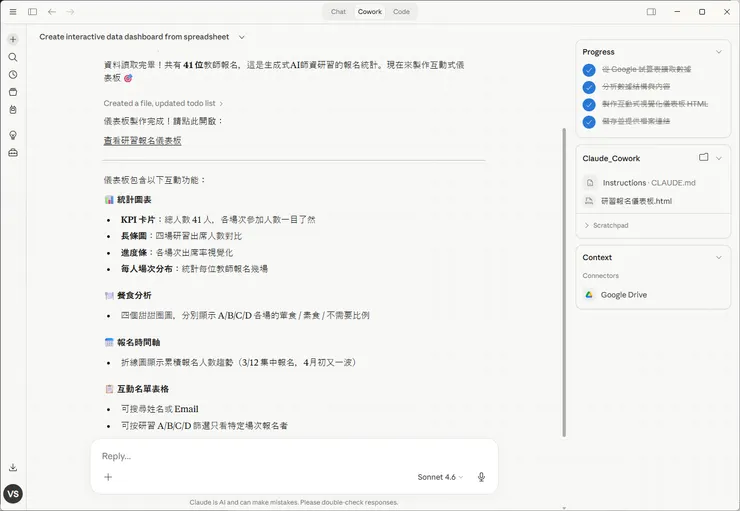The width and height of the screenshot is (740, 511).
Task: Click the Google Drive connector icon
Action: (x=589, y=295)
